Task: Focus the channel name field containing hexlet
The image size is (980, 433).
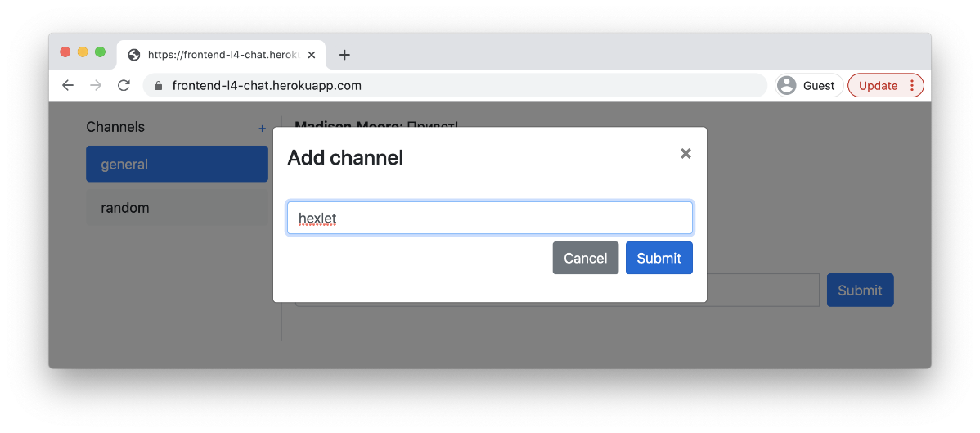Action: coord(489,219)
